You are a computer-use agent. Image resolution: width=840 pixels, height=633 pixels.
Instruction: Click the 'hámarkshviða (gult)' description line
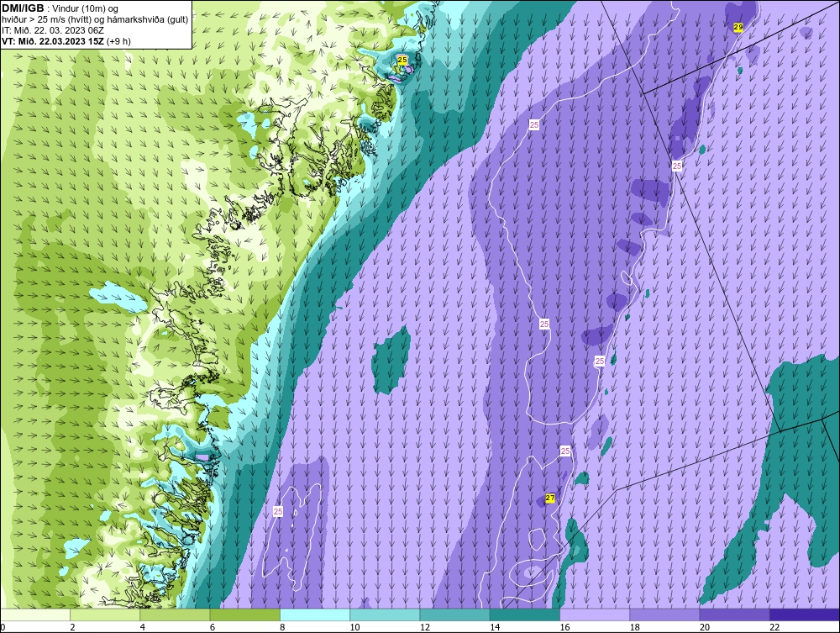[x=95, y=20]
